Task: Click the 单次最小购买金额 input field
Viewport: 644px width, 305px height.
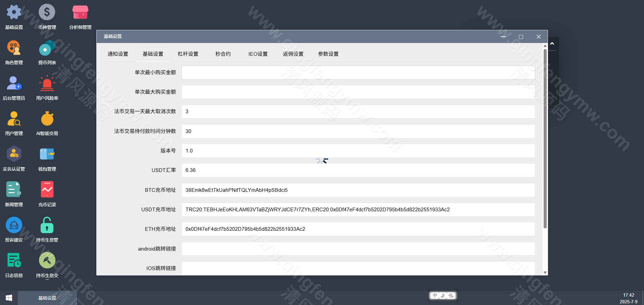Action: click(x=358, y=73)
